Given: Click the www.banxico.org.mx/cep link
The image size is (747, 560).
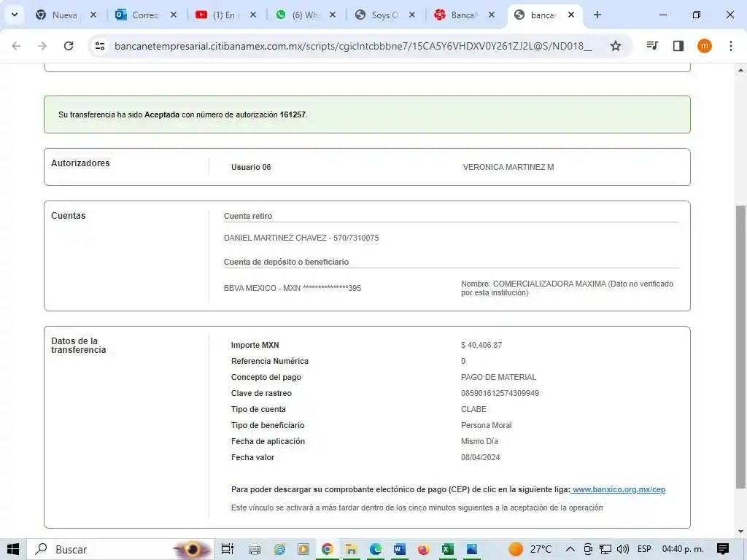Looking at the screenshot, I should tap(619, 489).
